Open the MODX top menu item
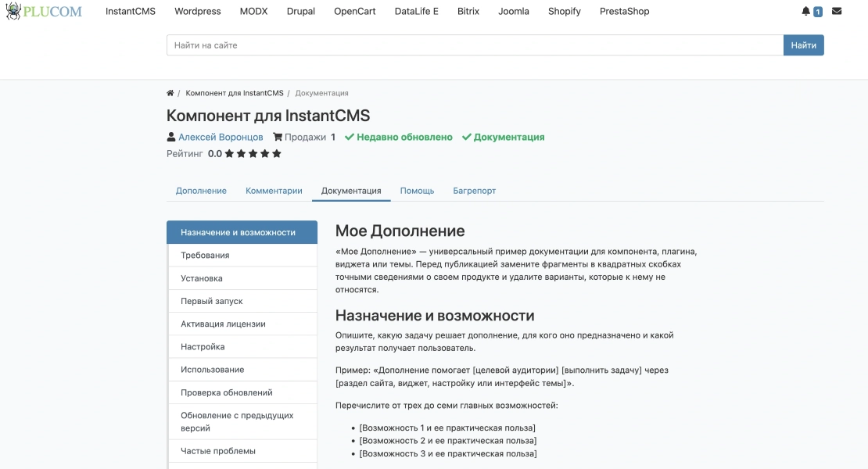The width and height of the screenshot is (868, 469). 253,11
